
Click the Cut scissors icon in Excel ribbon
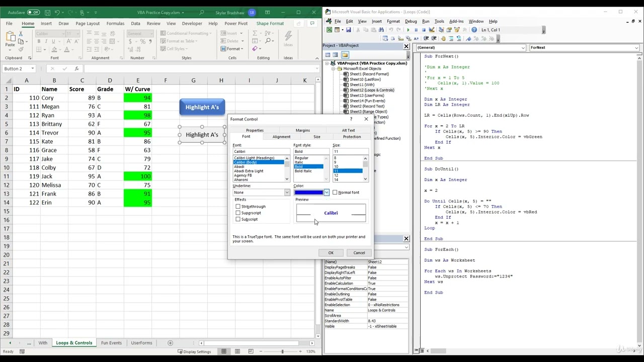(x=21, y=34)
